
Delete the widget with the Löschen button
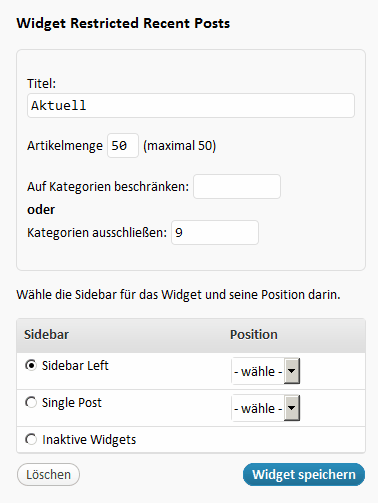[48, 474]
